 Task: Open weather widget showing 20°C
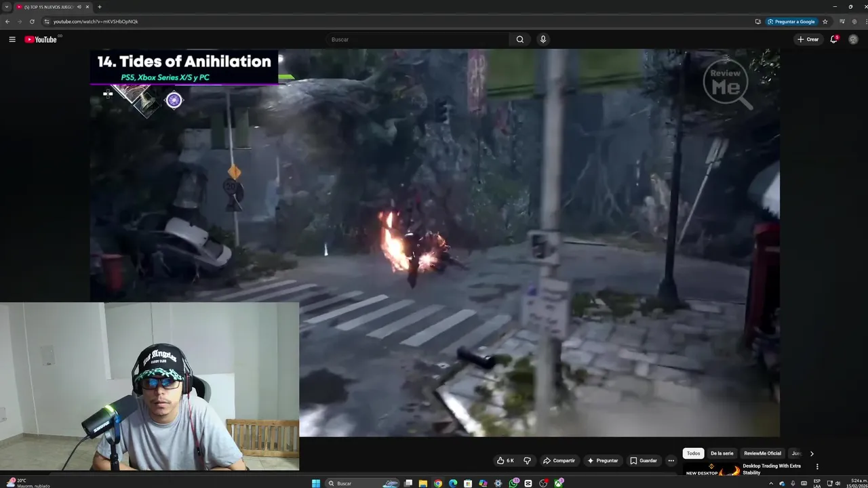[x=27, y=483]
